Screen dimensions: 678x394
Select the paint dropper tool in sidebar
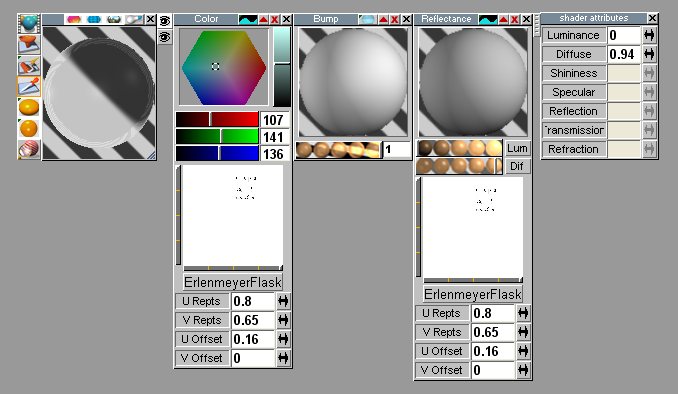pyautogui.click(x=29, y=86)
